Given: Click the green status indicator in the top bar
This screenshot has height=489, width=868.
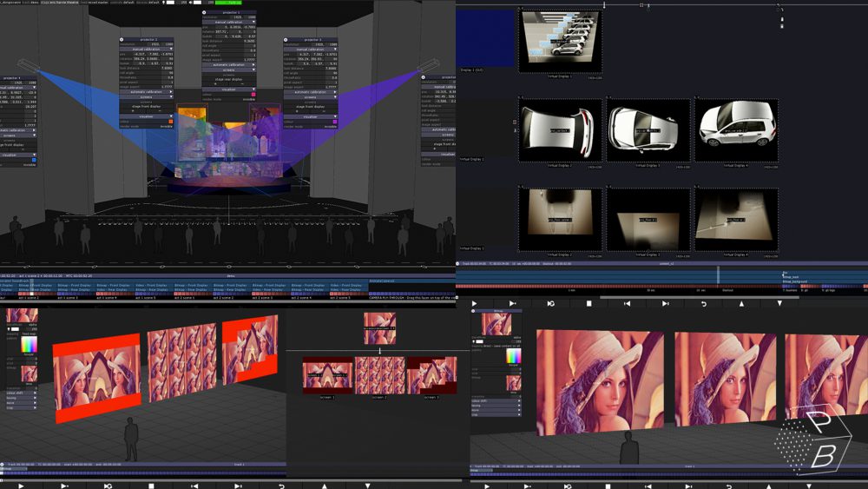Looking at the screenshot, I should pos(228,3).
